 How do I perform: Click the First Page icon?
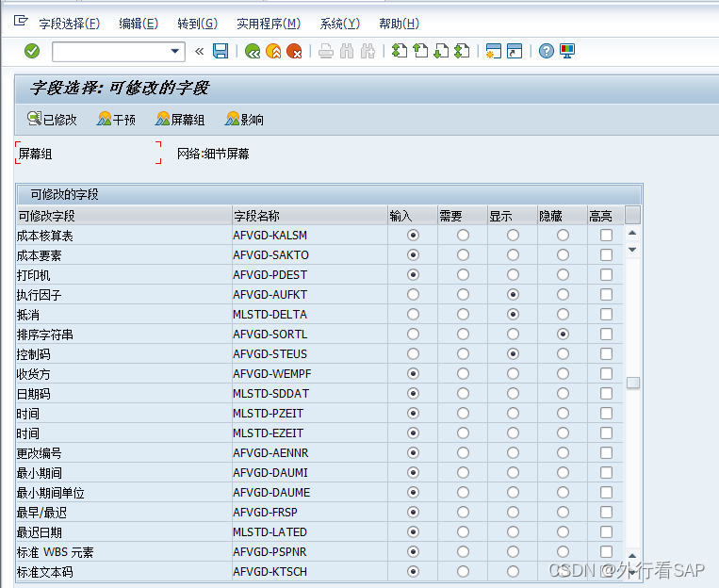pos(400,51)
